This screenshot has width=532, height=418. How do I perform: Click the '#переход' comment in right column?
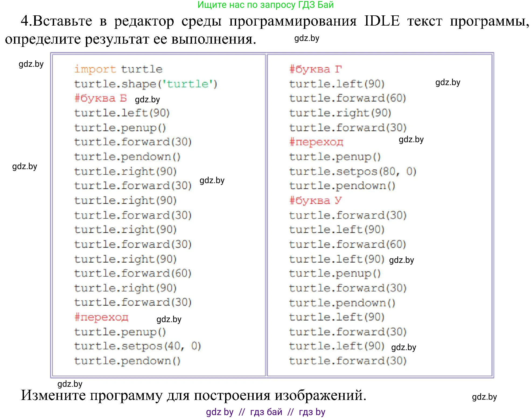[316, 142]
